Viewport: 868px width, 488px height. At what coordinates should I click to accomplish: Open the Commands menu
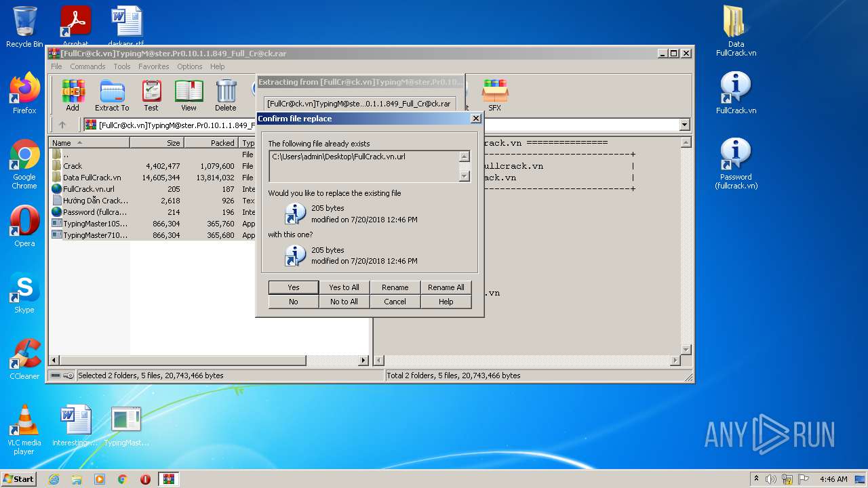87,66
